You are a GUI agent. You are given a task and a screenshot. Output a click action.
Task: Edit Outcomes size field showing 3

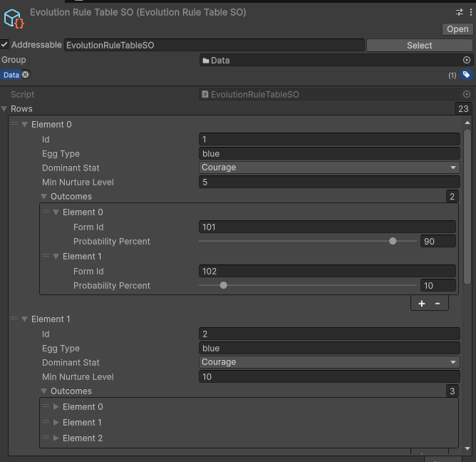(x=452, y=391)
